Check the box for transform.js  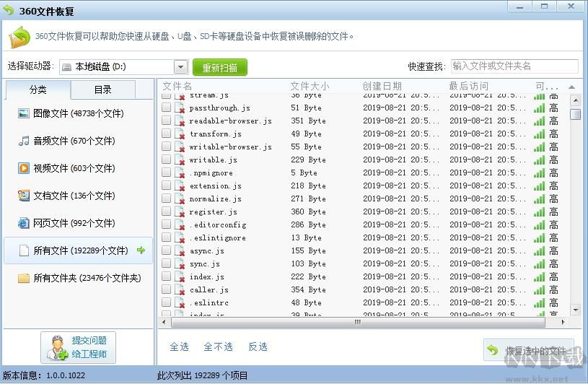[166, 134]
